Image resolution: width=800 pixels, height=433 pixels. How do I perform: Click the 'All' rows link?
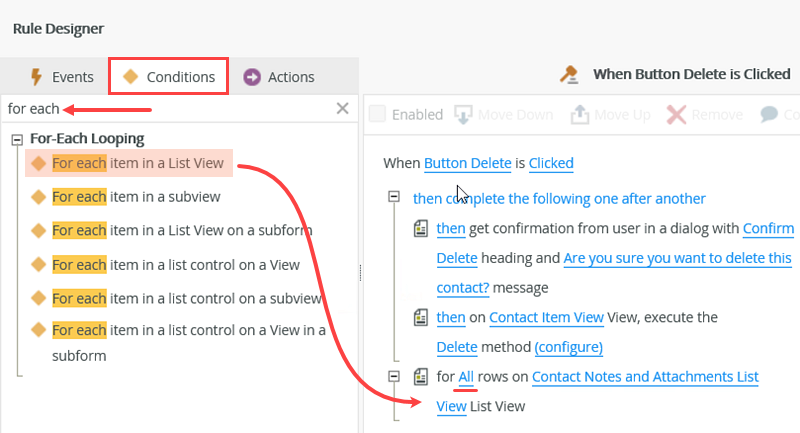[x=466, y=377]
